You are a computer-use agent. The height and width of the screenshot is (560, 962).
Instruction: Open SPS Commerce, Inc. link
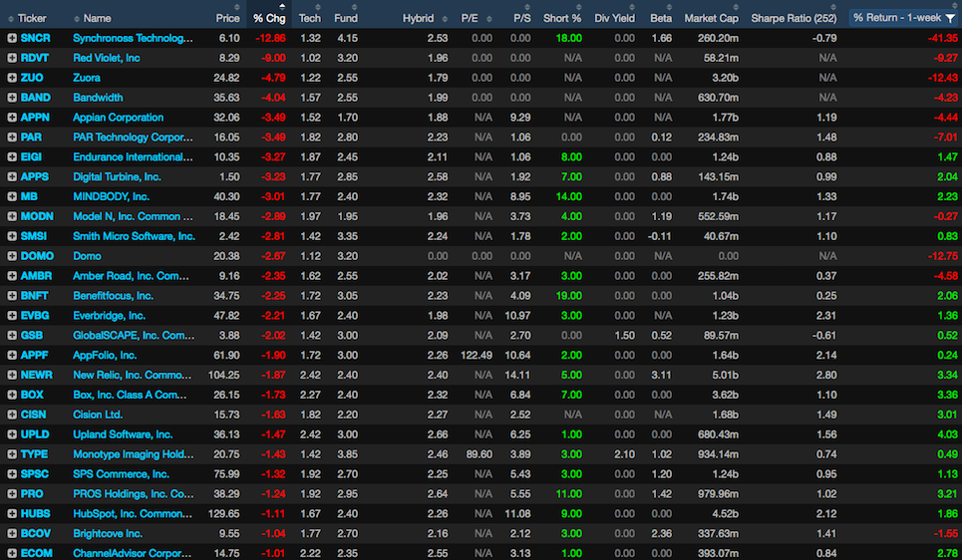[x=121, y=474]
